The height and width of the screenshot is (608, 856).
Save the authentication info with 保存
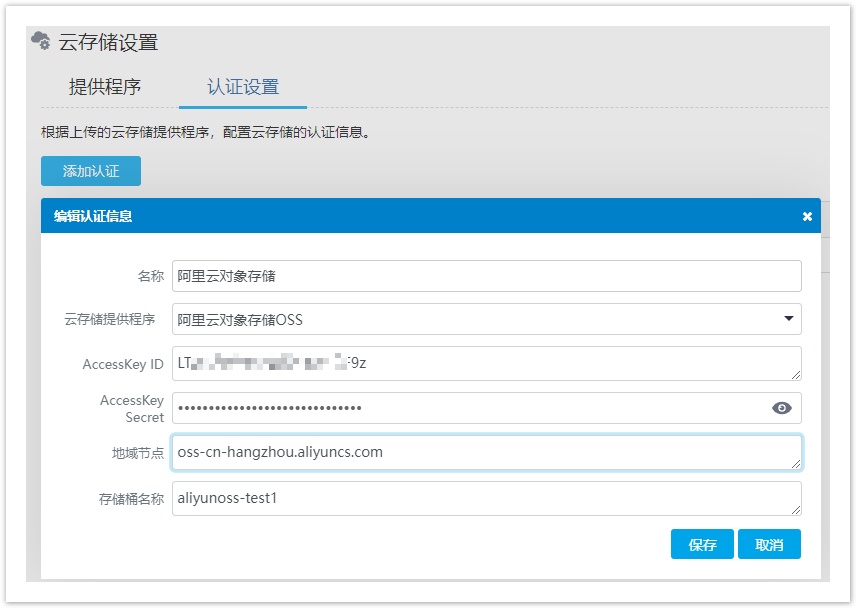coord(702,544)
